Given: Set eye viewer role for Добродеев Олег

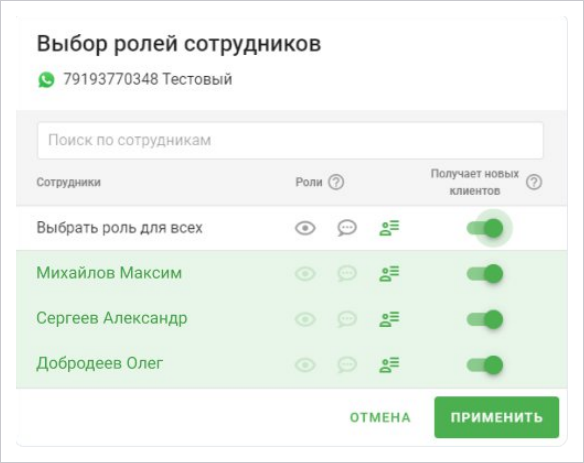Looking at the screenshot, I should [x=305, y=365].
